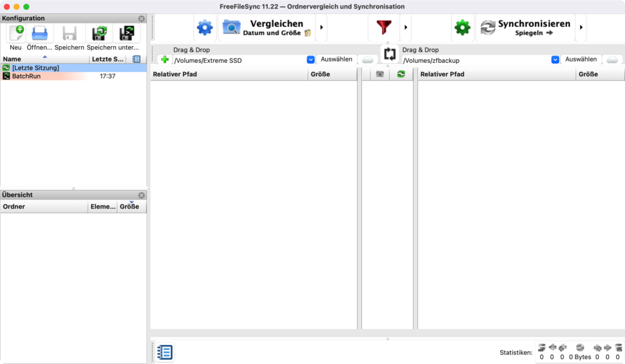Select the [Letzte Sitzung] configuration
The height and width of the screenshot is (364, 625).
click(x=73, y=68)
